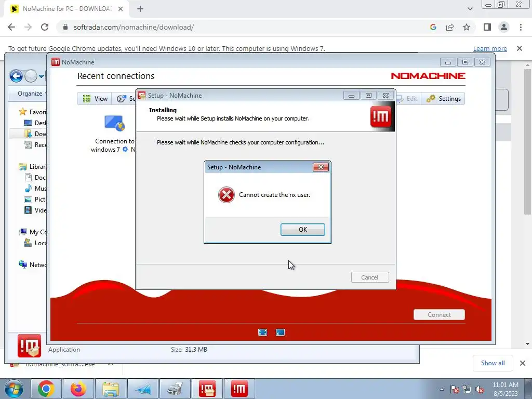The image size is (532, 399).
Task: Show hidden system tray icons
Action: [442, 390]
